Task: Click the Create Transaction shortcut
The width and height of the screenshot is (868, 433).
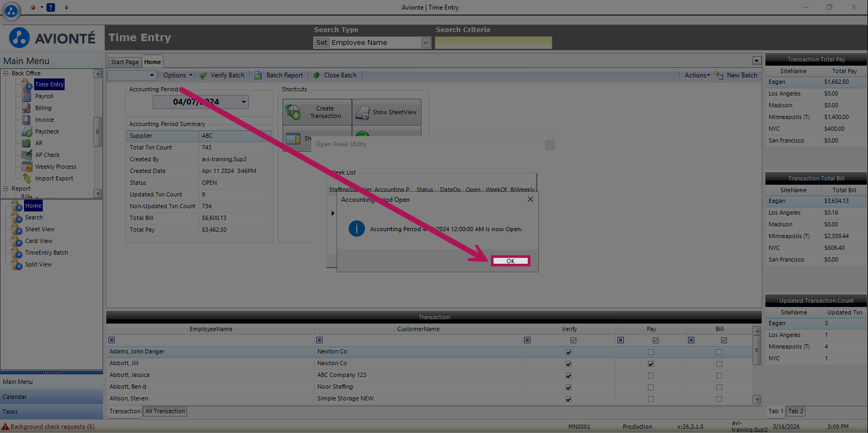Action: point(317,112)
